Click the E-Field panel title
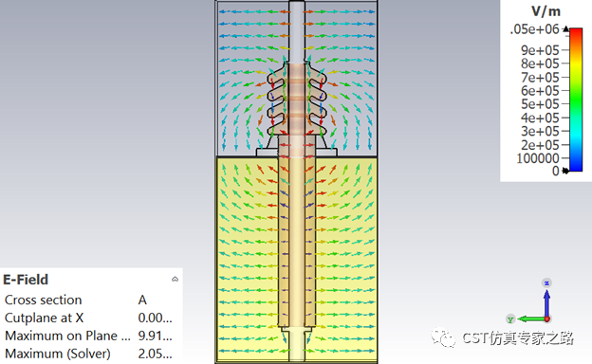The image size is (592, 364). (x=26, y=280)
